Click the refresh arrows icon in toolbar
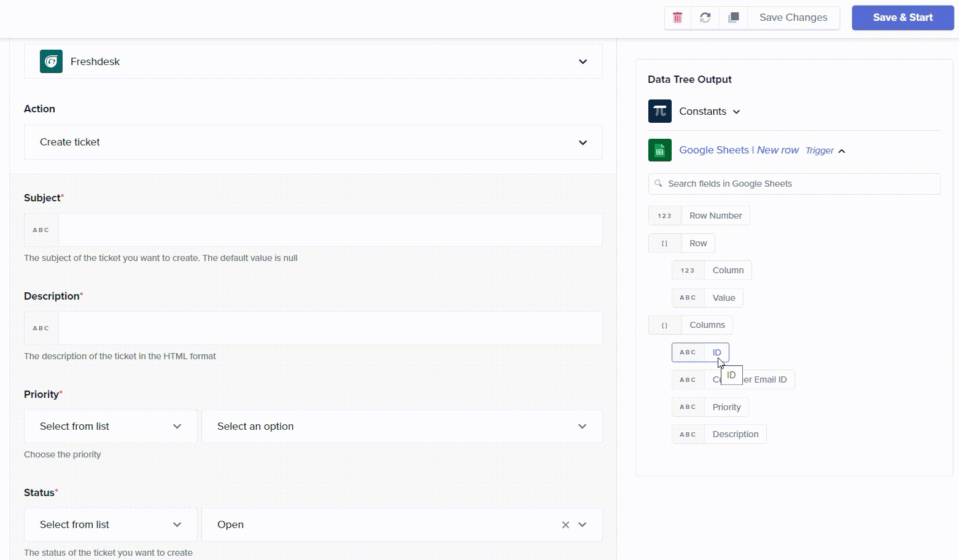 [705, 17]
